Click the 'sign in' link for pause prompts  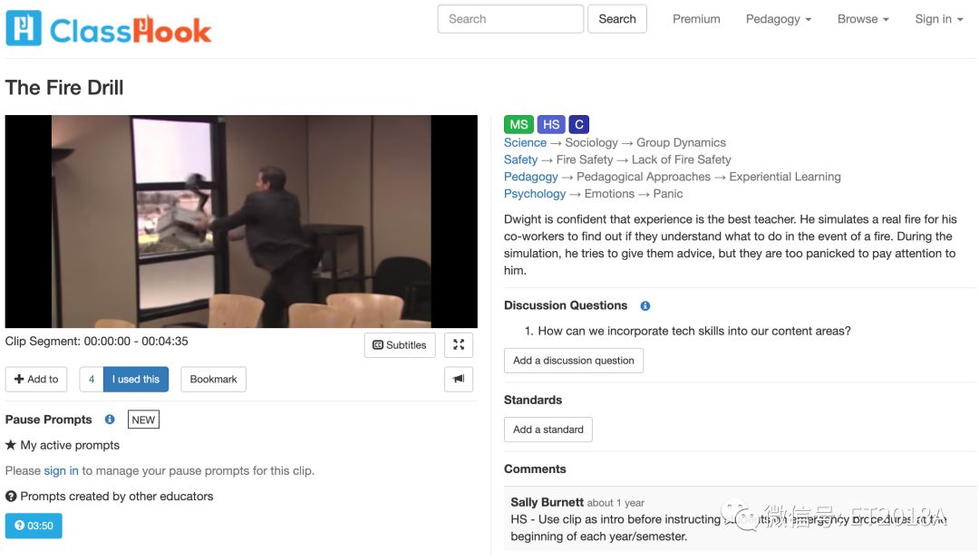click(x=62, y=470)
